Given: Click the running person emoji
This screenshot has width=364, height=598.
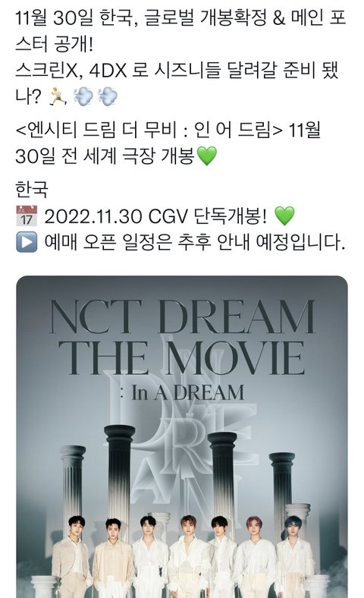Looking at the screenshot, I should 58,96.
